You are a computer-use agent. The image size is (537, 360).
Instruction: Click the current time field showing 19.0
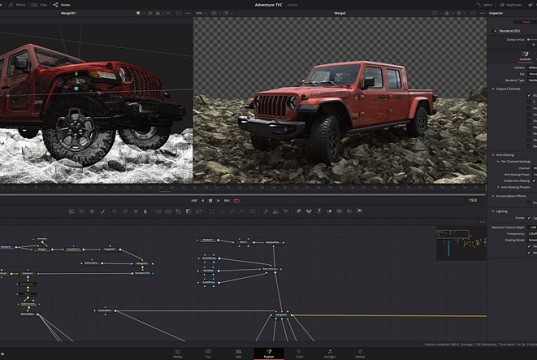pos(473,200)
